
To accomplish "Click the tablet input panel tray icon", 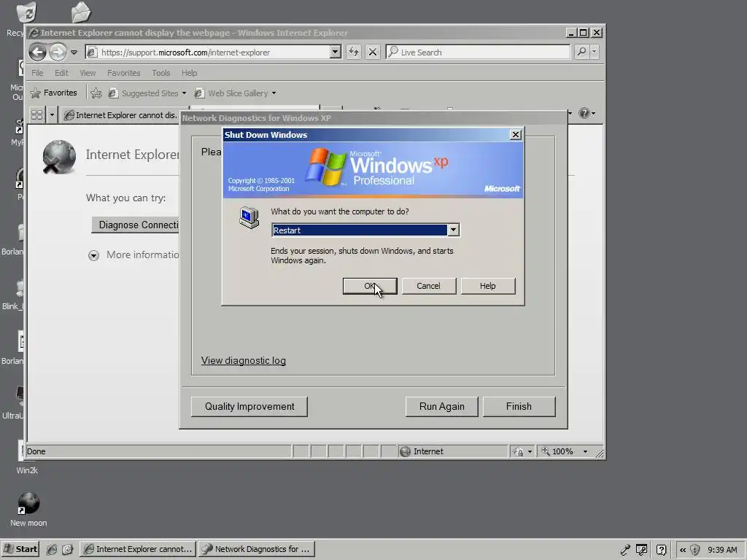I will click(641, 550).
